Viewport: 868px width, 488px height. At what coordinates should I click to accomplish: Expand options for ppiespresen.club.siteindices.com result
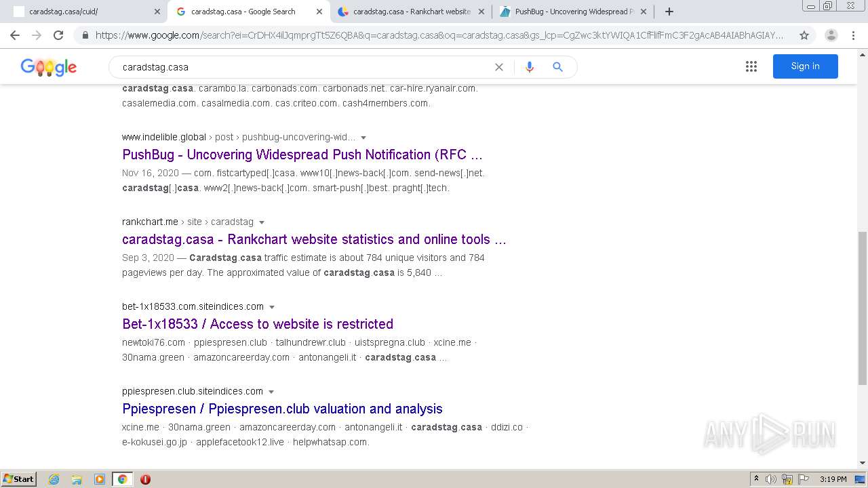(x=271, y=392)
